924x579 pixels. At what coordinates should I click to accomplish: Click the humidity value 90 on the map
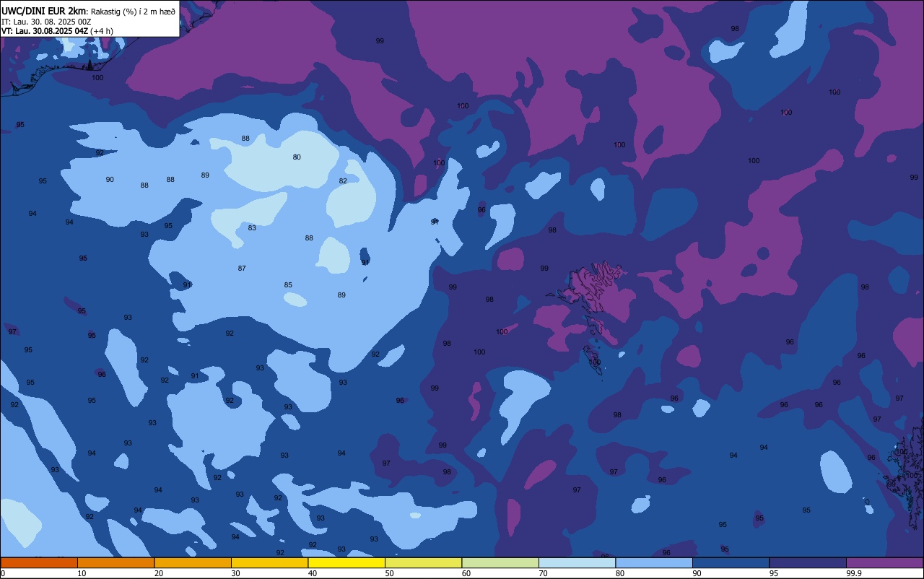point(110,179)
